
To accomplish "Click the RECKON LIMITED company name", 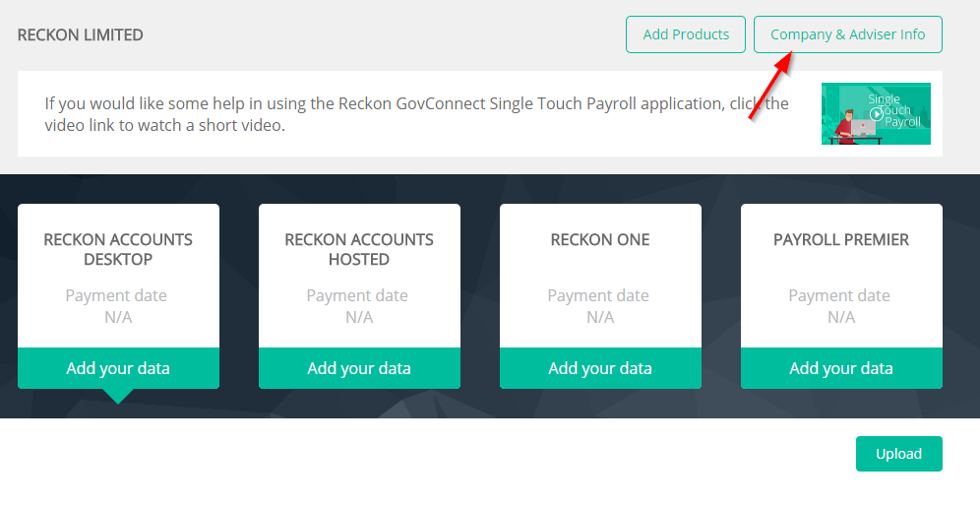I will pyautogui.click(x=80, y=34).
